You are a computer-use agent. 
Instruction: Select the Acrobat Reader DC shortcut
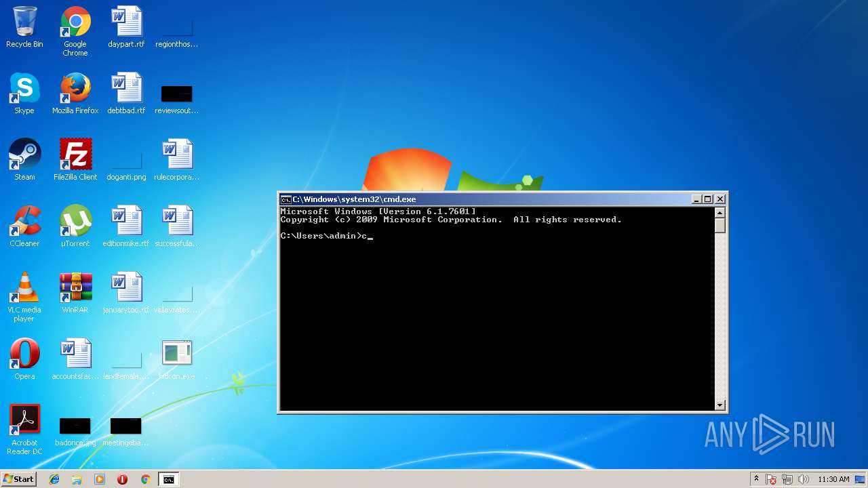pyautogui.click(x=24, y=430)
